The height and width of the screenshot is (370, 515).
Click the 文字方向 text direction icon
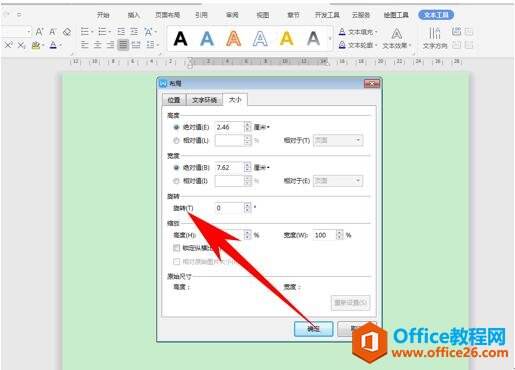pyautogui.click(x=435, y=38)
